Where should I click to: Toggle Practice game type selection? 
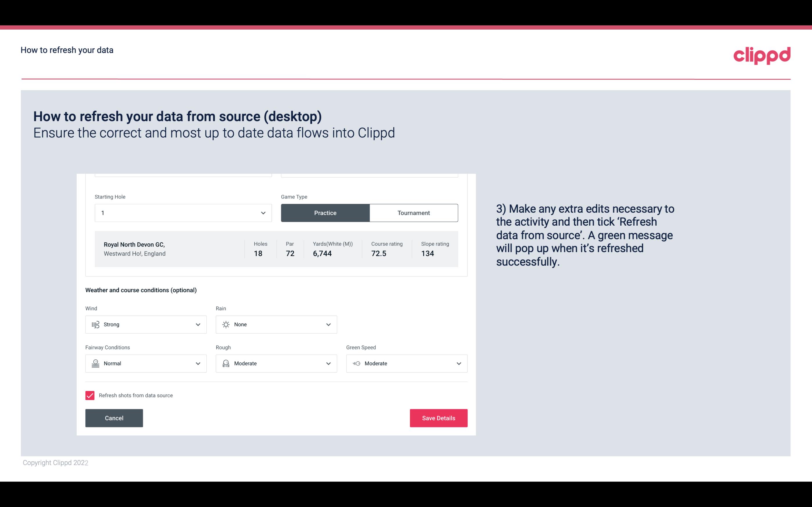[x=326, y=213]
